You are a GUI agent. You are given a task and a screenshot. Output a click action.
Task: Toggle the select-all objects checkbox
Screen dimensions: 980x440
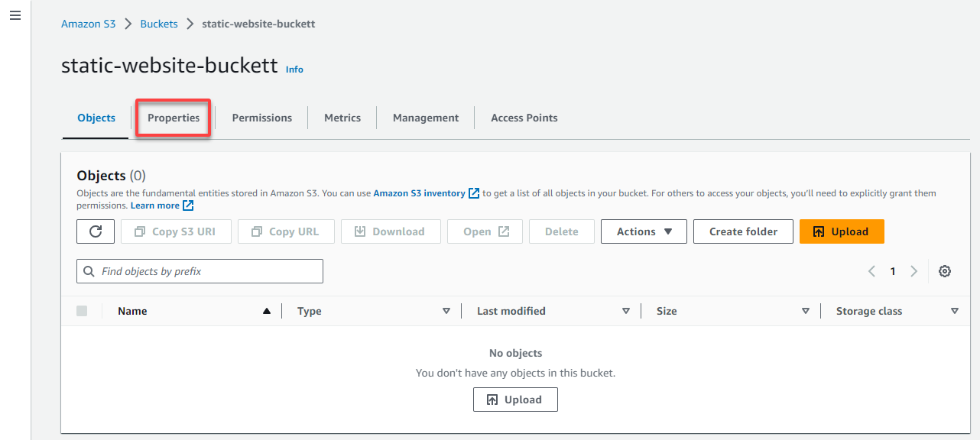(82, 311)
